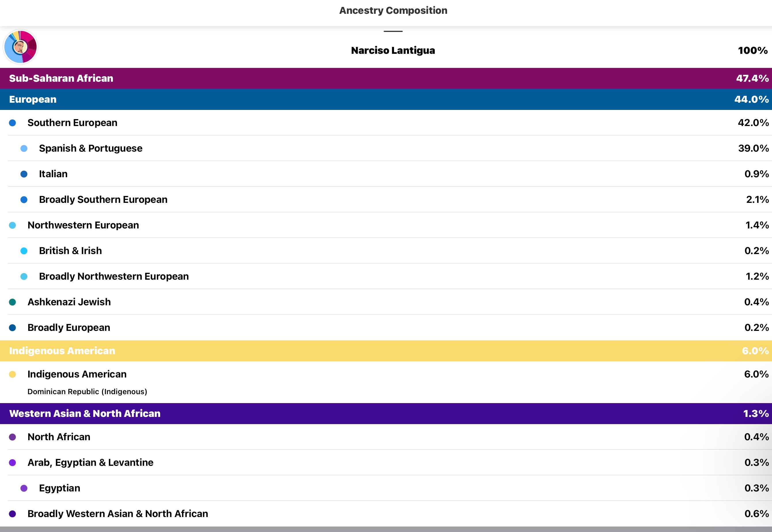Open the Dominican Republic (Indigenous) link
Viewport: 772px width, 532px height.
tap(87, 392)
